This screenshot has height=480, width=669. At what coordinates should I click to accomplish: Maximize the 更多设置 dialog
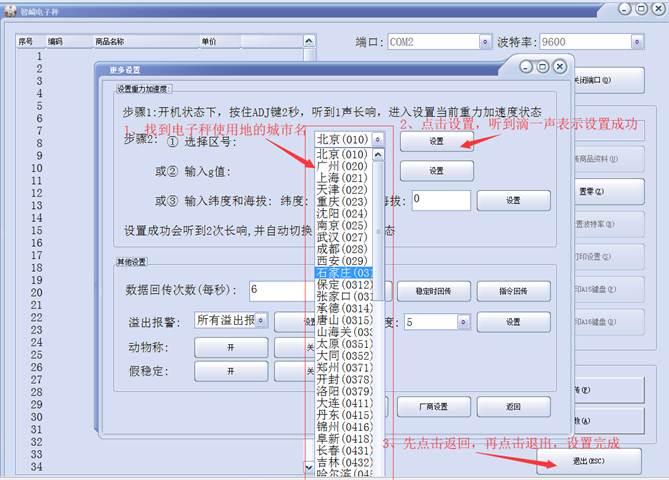[x=543, y=67]
